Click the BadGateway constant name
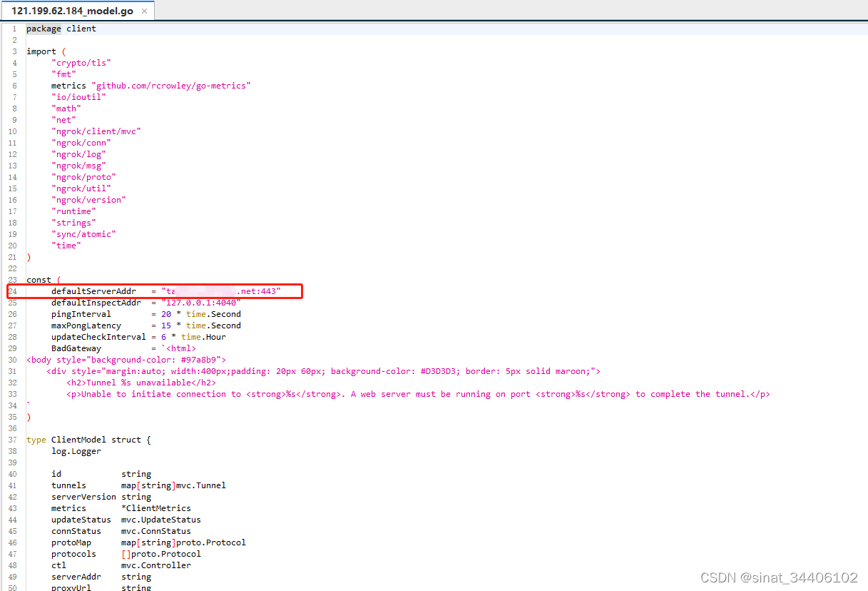868x591 pixels. point(76,348)
